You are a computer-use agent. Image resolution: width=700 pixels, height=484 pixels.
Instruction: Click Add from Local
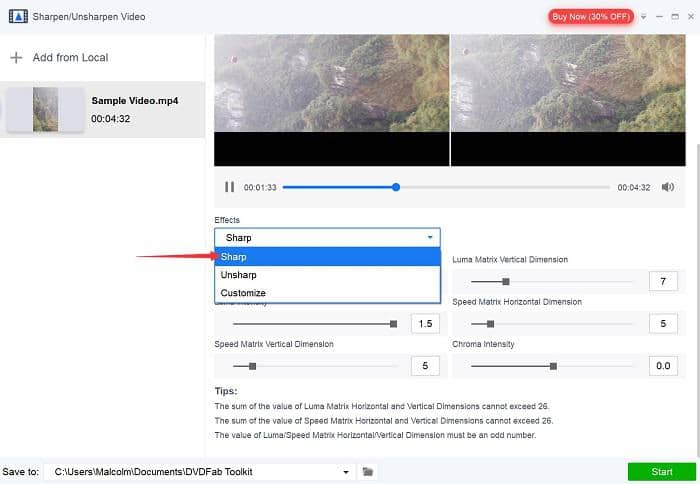click(x=71, y=58)
